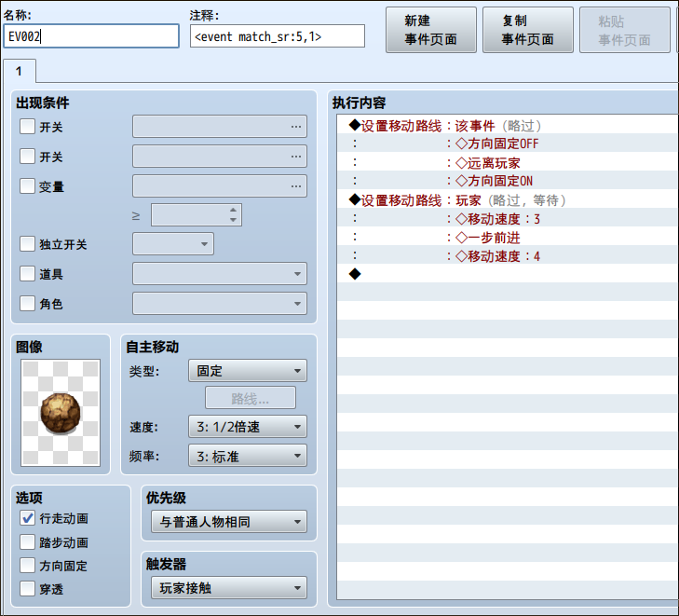This screenshot has width=679, height=616.
Task: Click the 复制事件页面 button
Action: pos(528,30)
